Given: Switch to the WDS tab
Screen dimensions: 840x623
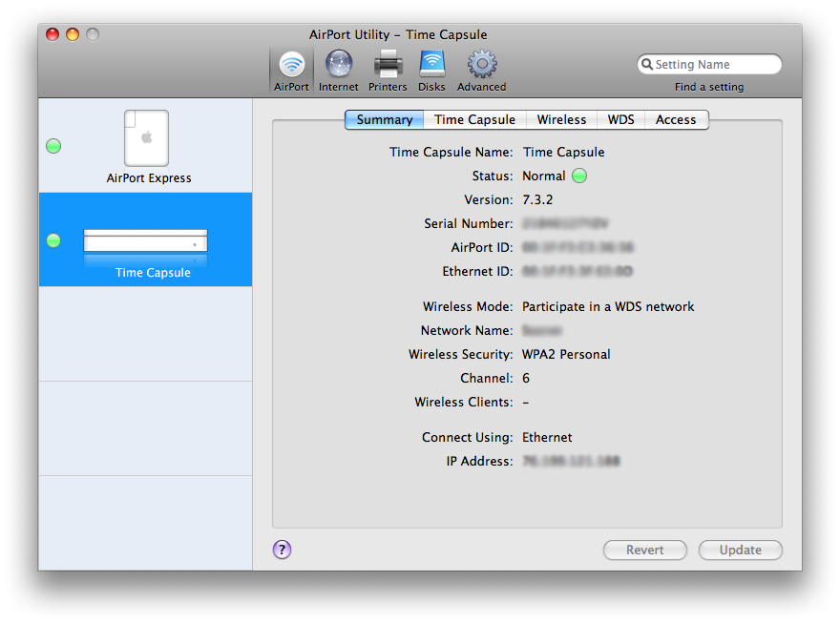Looking at the screenshot, I should click(x=620, y=119).
